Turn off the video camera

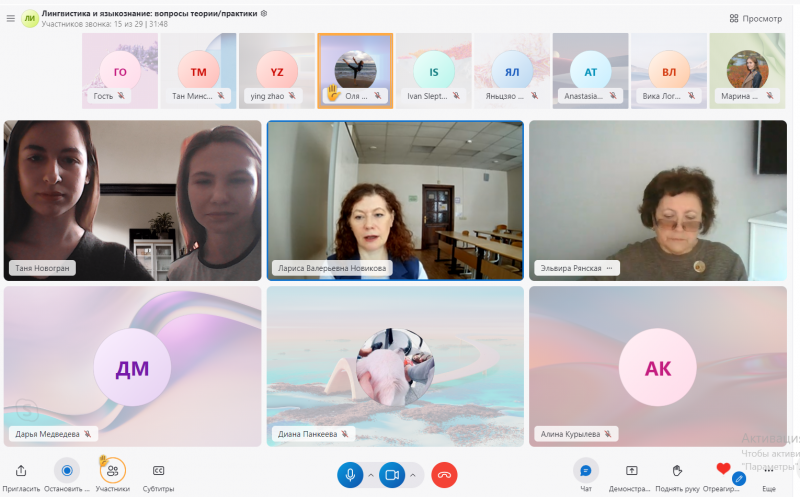[x=392, y=475]
